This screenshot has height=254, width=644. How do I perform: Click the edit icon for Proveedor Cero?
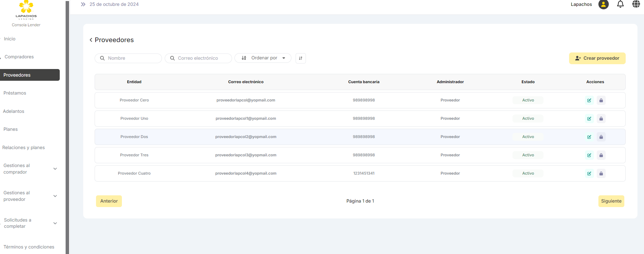coord(589,100)
